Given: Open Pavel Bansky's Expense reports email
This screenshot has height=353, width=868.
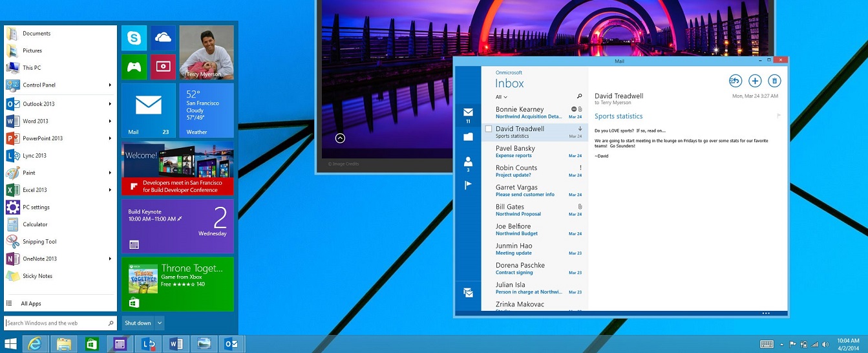Looking at the screenshot, I should [x=535, y=151].
